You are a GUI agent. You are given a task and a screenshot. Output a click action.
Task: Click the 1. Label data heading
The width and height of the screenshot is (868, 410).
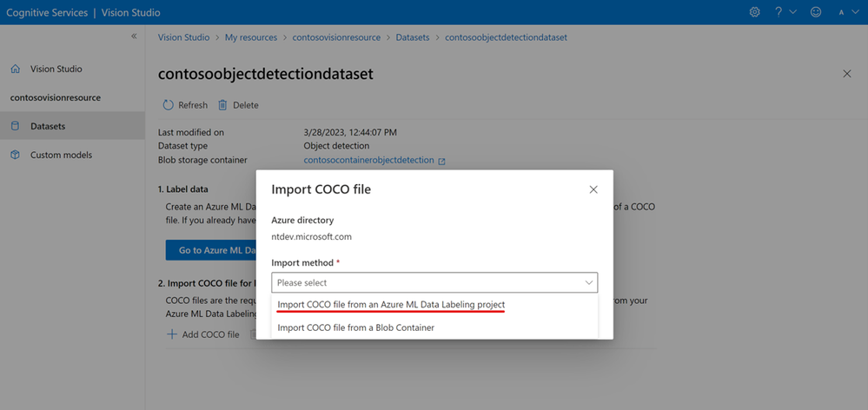183,188
